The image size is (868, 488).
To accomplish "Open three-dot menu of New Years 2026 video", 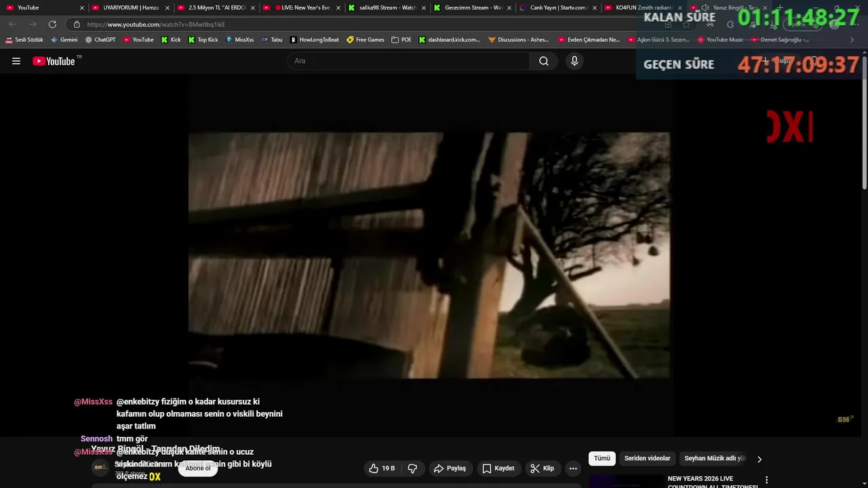I will click(x=766, y=480).
